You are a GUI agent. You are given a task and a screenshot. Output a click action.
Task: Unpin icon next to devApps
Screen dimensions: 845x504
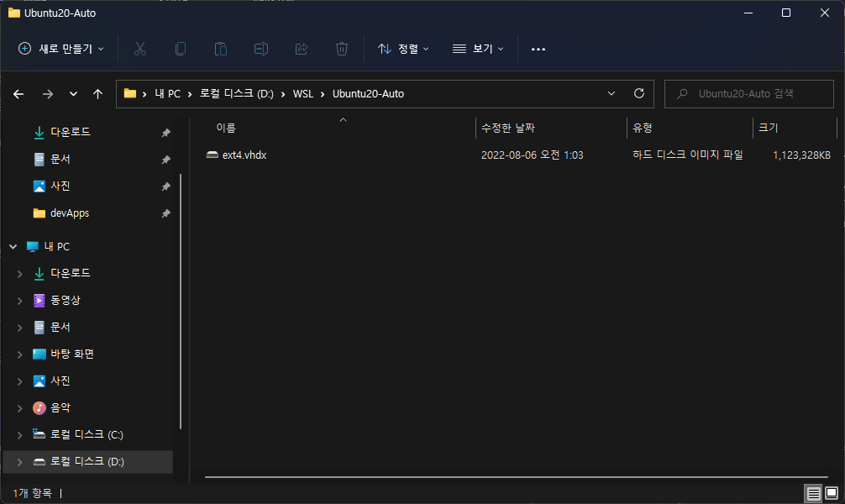tap(166, 213)
